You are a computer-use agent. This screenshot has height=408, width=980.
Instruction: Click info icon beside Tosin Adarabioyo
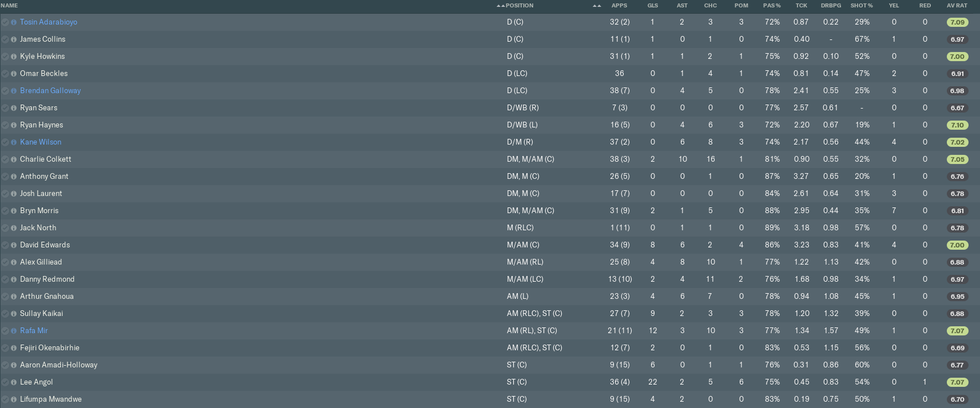coord(14,22)
